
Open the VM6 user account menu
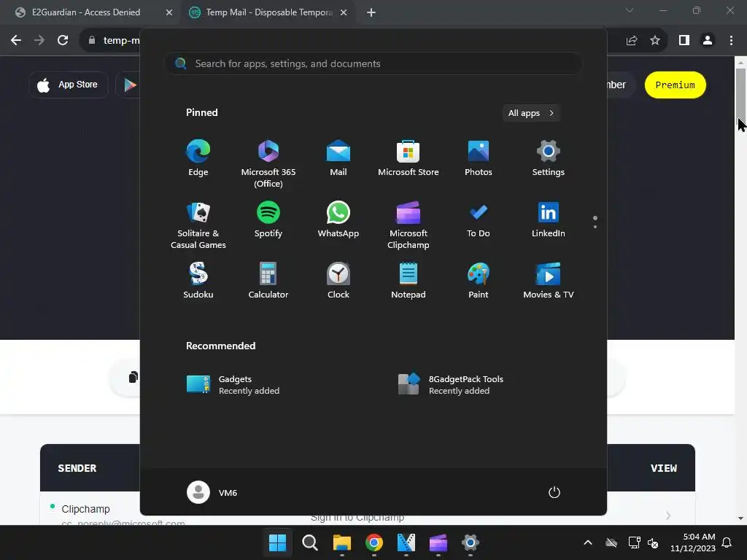(x=212, y=492)
